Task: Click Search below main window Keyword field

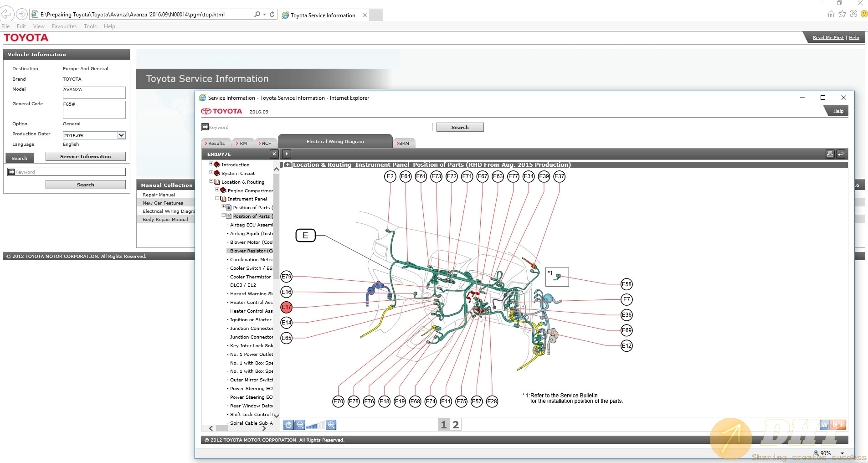Action: [x=86, y=185]
